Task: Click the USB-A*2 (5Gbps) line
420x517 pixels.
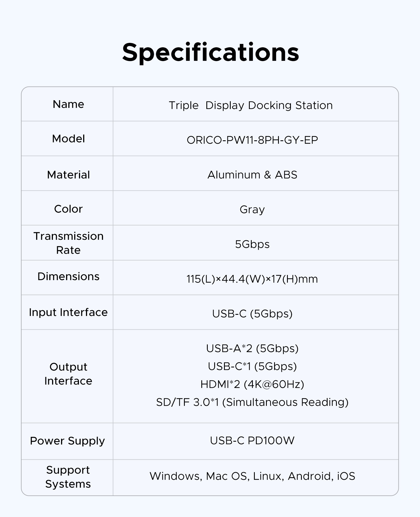Action: (x=252, y=348)
